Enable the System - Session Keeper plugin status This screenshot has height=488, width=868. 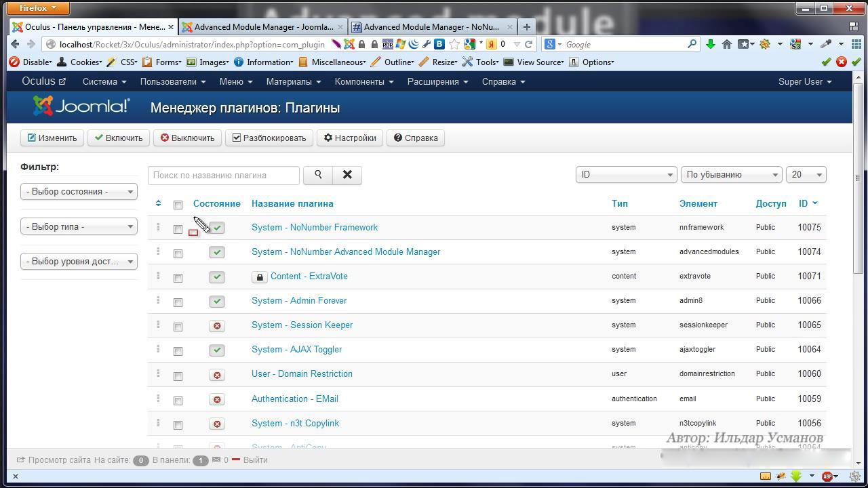click(x=217, y=325)
